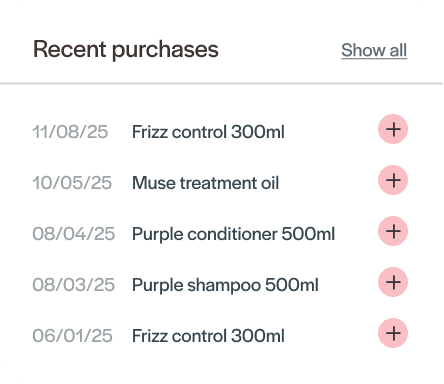444x384 pixels.
Task: Click the 06/01/25 purchase date
Action: click(72, 336)
